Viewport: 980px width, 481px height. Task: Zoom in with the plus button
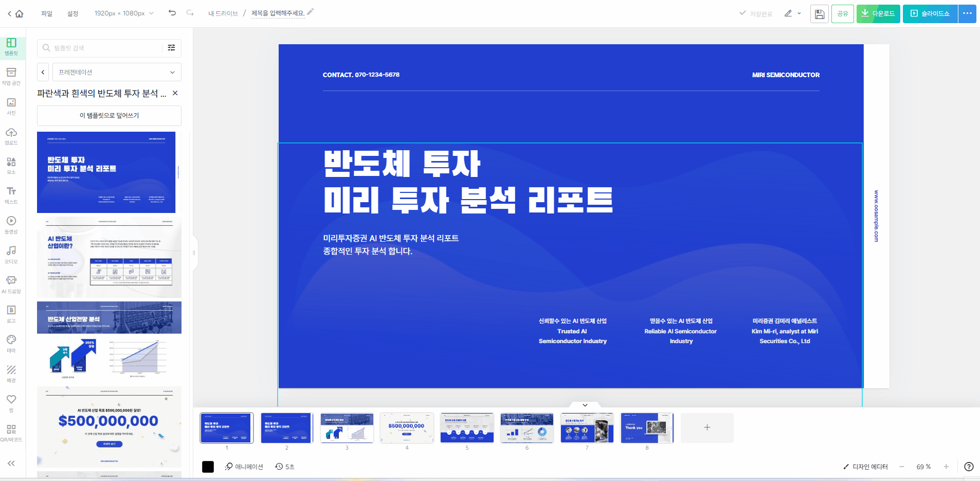tap(946, 467)
